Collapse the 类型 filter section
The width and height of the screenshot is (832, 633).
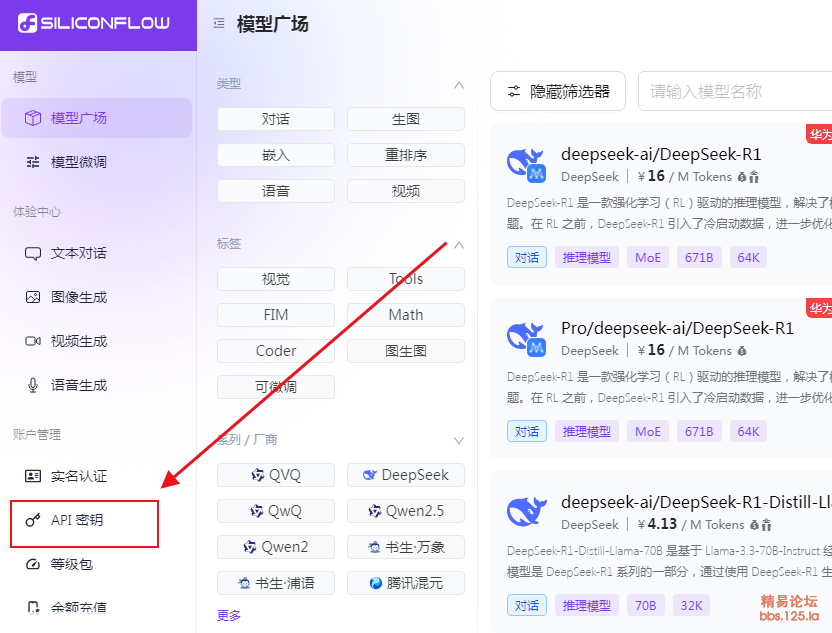pos(459,84)
